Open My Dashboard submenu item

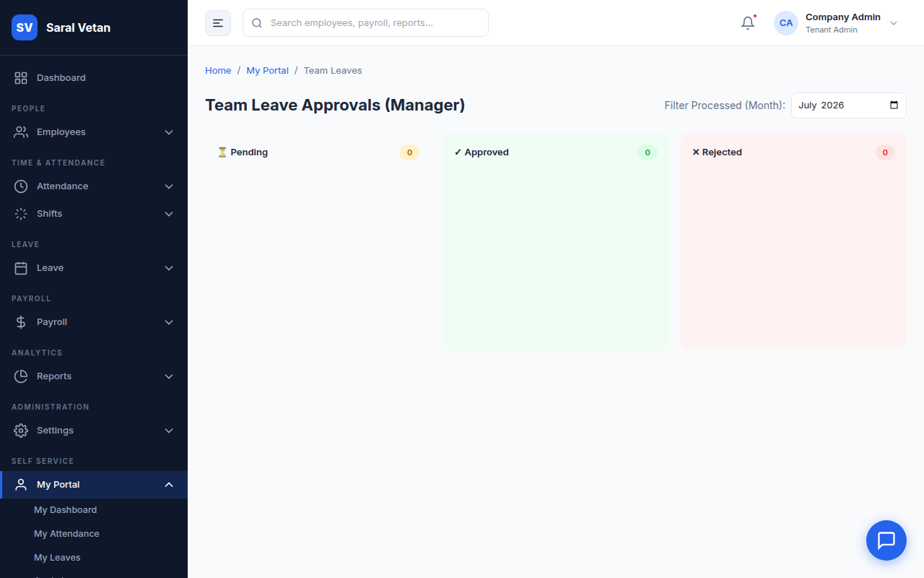[65, 510]
